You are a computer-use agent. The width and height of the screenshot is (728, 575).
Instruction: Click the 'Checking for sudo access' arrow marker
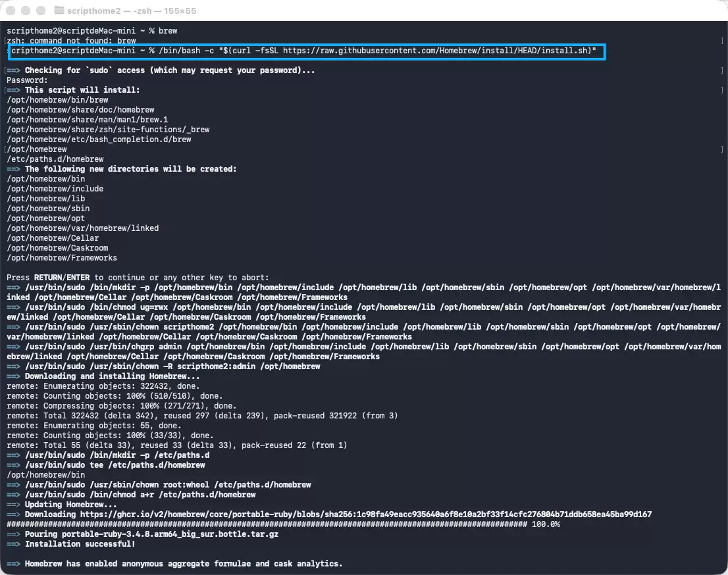point(13,70)
